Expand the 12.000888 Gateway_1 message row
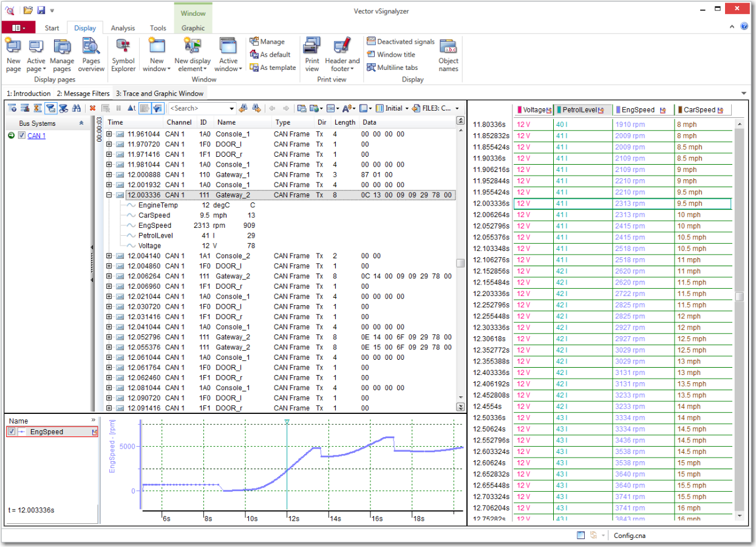The width and height of the screenshot is (756, 547). click(109, 174)
